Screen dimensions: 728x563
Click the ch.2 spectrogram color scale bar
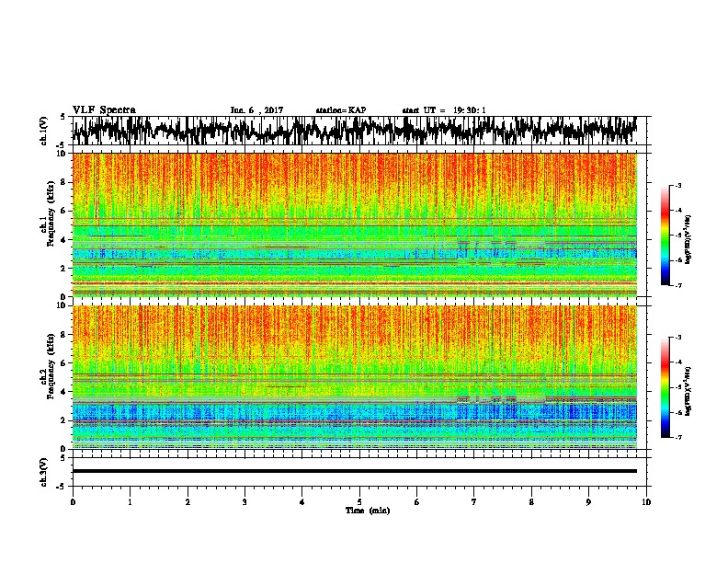click(x=665, y=387)
